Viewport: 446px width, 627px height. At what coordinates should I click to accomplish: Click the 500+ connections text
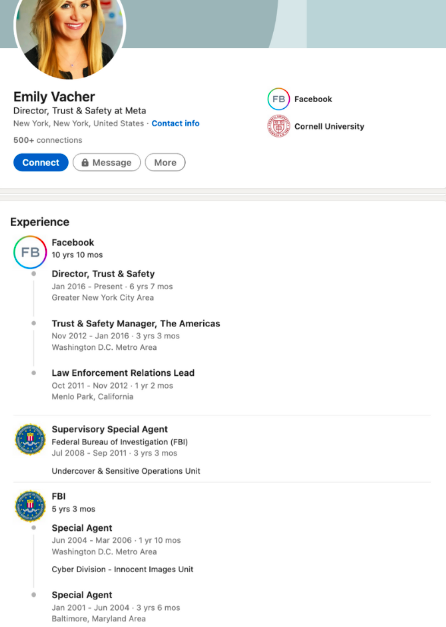(x=48, y=140)
